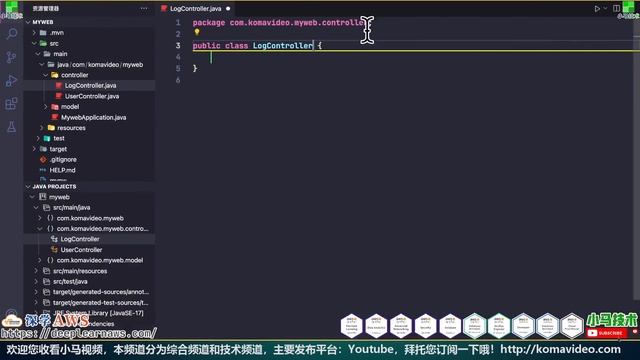Screen dimensions: 640x360
Task: Collapse the src/main/java source node
Action: click(x=36, y=208)
